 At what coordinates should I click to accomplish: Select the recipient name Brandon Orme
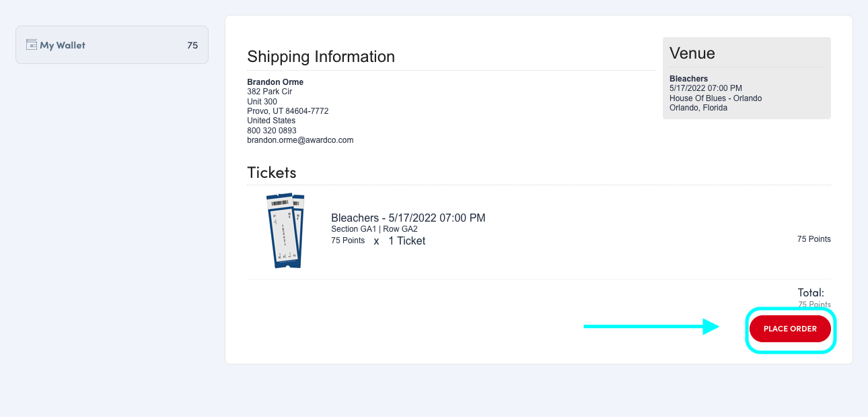click(275, 82)
